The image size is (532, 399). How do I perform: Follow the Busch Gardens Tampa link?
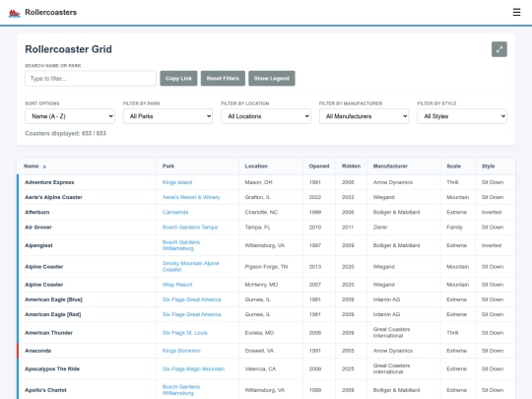190,228
